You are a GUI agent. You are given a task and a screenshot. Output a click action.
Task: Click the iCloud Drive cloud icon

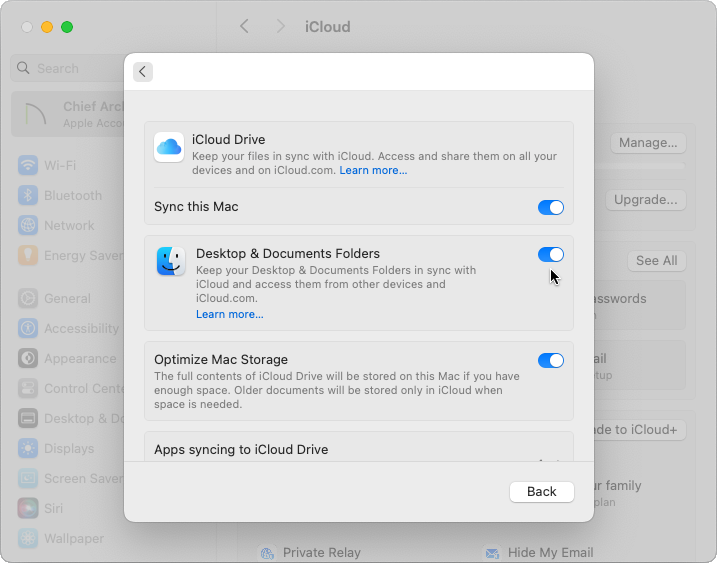click(x=169, y=147)
